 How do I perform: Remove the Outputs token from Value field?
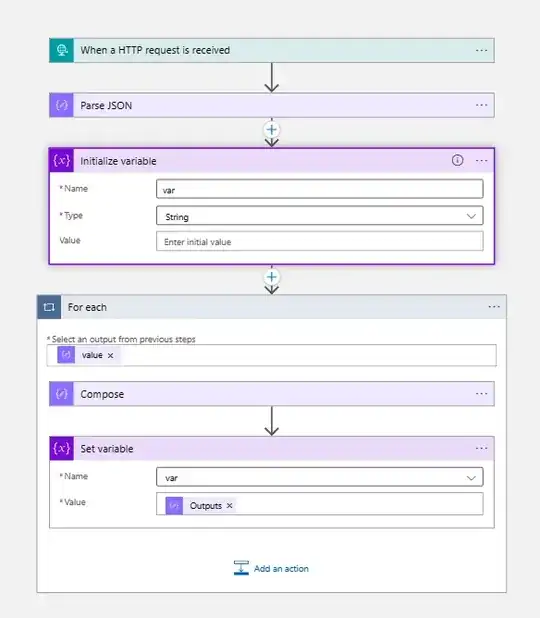pos(229,505)
